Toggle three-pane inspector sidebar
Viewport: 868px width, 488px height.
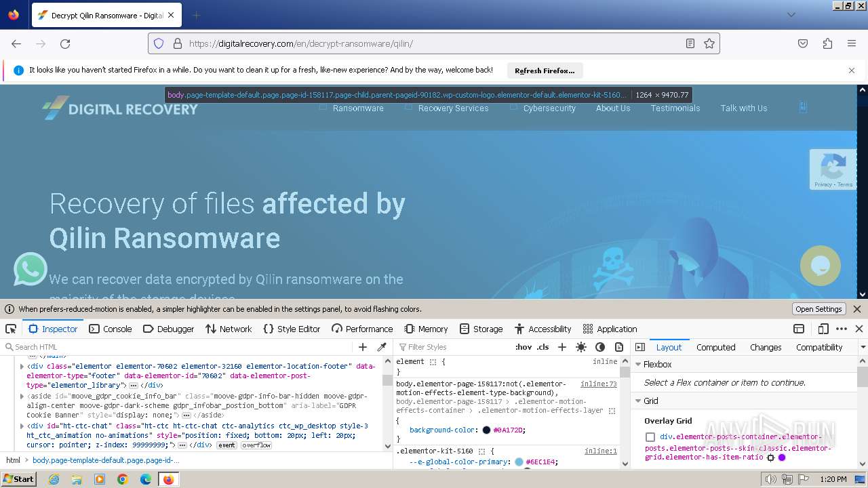coord(639,347)
